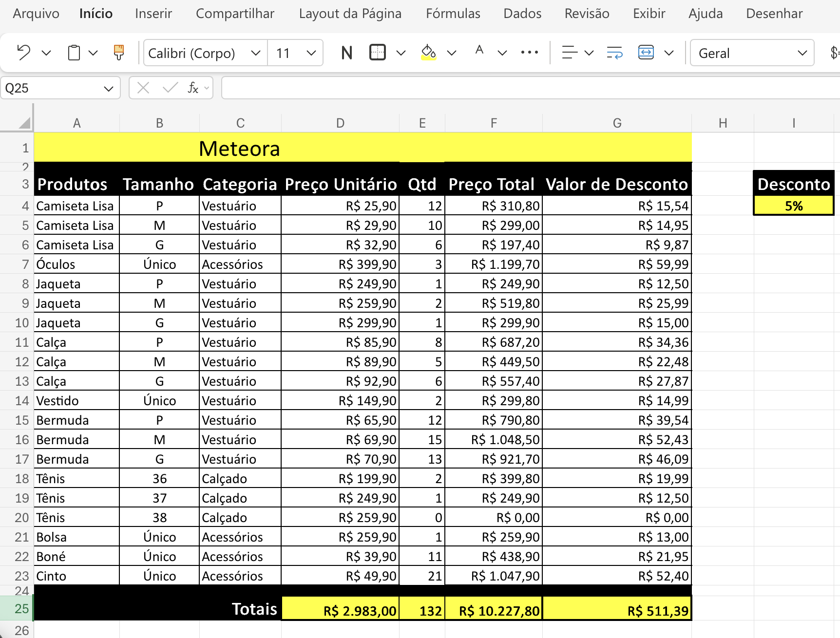
Task: Select column A header
Action: click(x=76, y=123)
